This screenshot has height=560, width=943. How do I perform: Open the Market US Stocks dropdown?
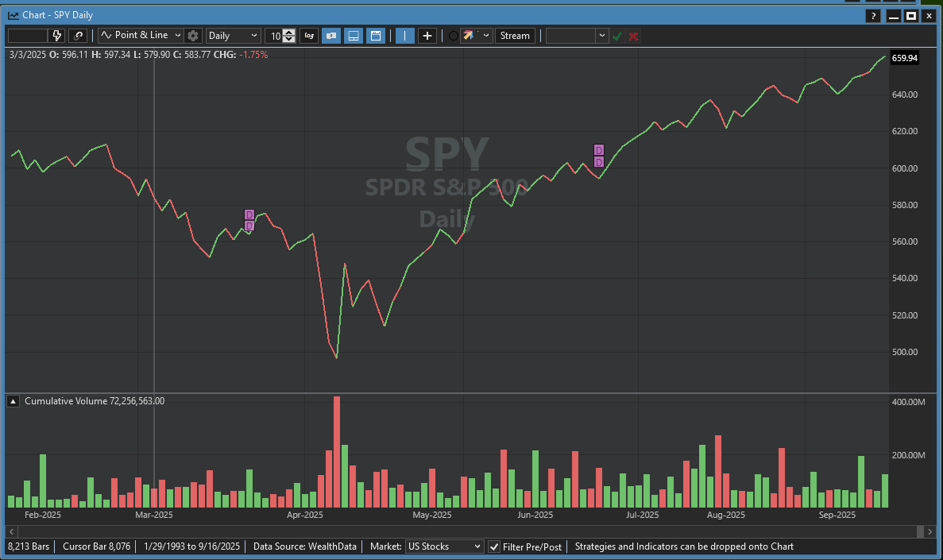(444, 546)
